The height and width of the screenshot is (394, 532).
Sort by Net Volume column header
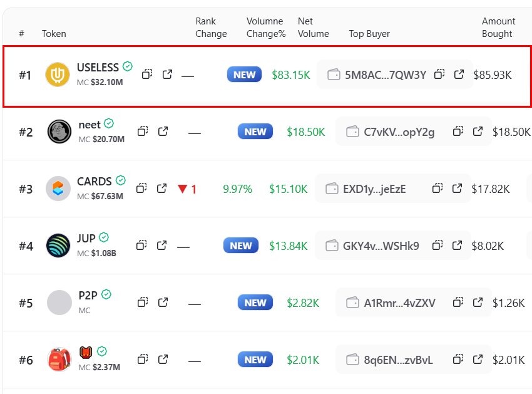tap(313, 28)
